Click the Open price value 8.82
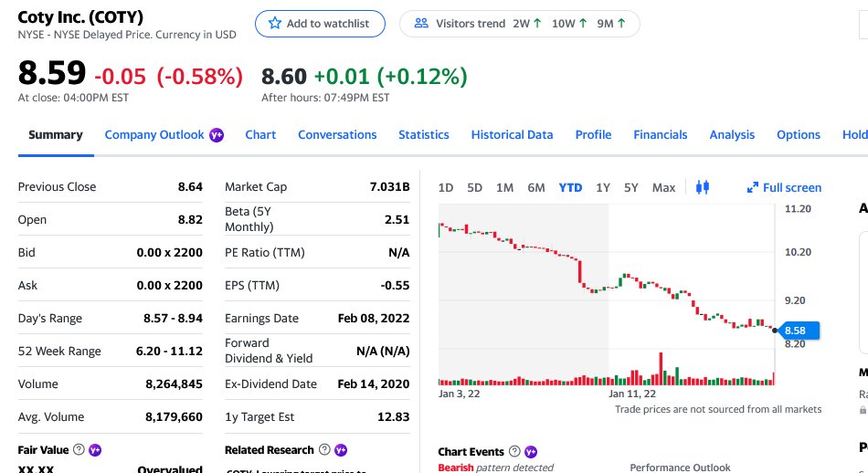The width and height of the screenshot is (868, 473). coord(190,220)
